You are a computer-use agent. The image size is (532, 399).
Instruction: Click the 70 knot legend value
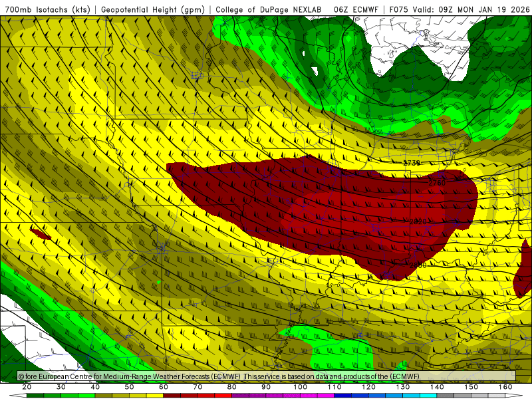click(198, 387)
